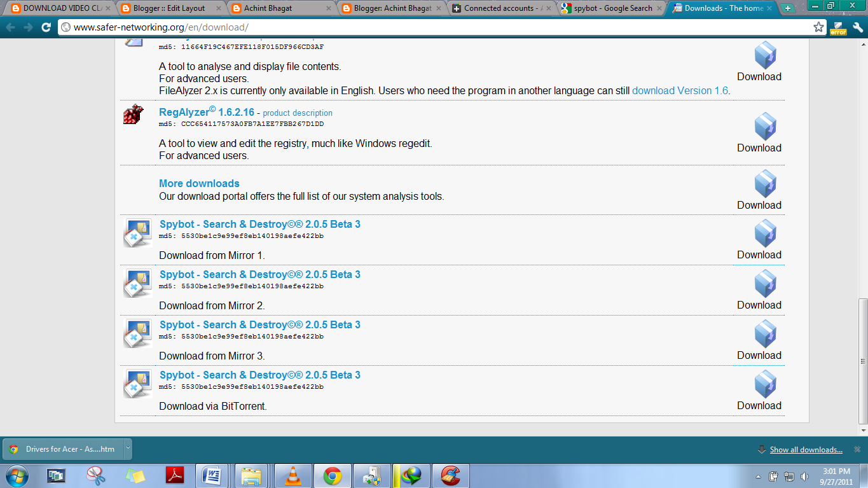
Task: Click the volume speaker tray icon
Action: (x=806, y=476)
